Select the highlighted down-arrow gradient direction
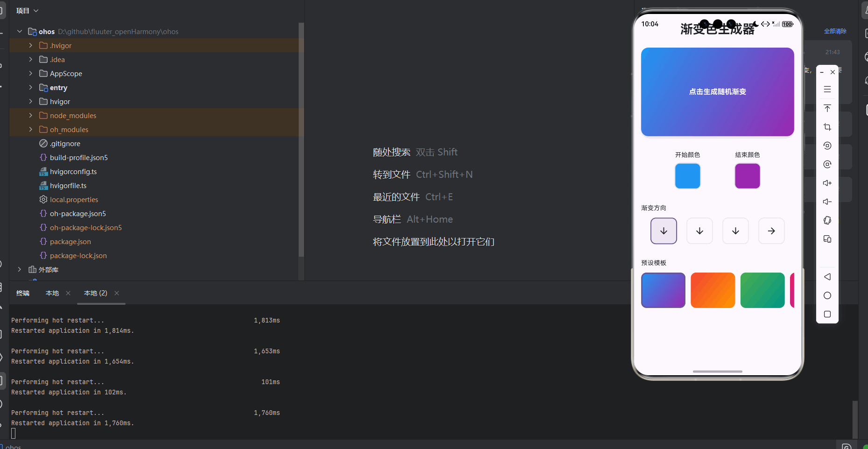The width and height of the screenshot is (868, 449). (x=663, y=231)
